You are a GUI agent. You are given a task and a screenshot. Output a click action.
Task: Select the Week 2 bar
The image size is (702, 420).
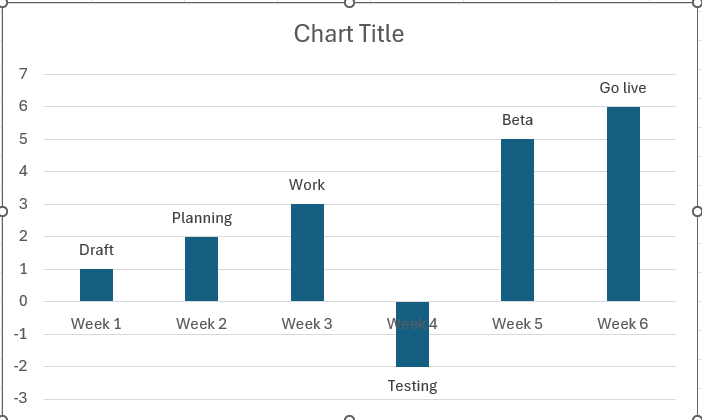[x=201, y=269]
